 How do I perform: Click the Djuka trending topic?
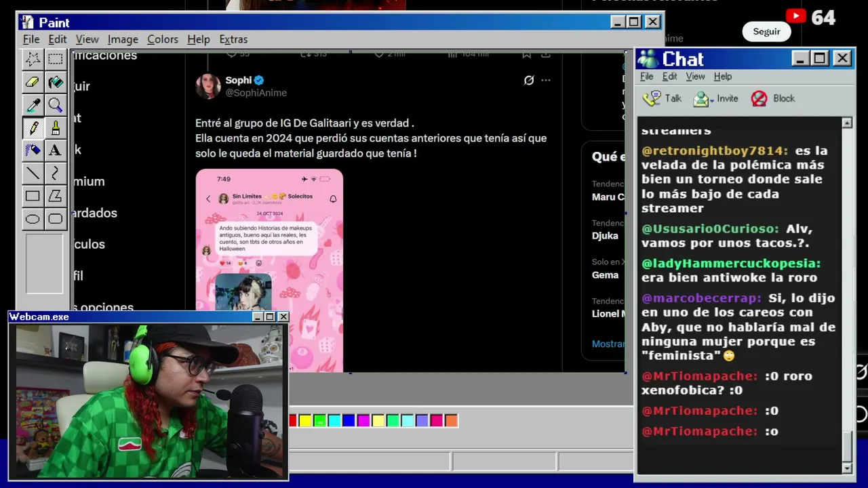click(605, 236)
